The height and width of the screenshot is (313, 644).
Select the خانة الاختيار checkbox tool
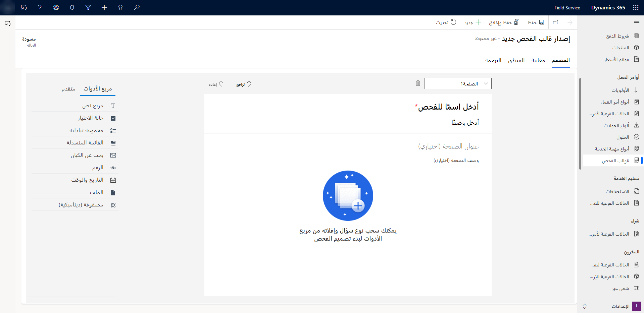75,118
